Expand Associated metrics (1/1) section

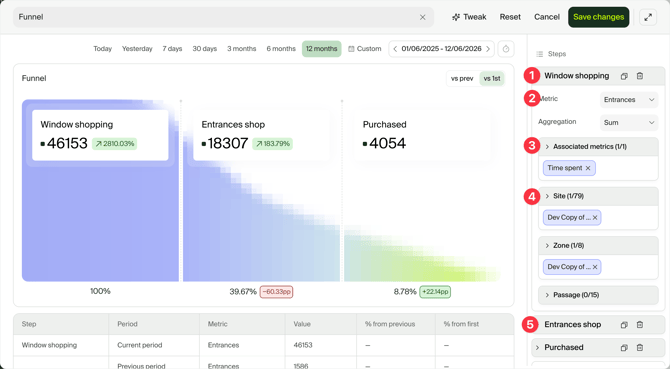pos(598,146)
